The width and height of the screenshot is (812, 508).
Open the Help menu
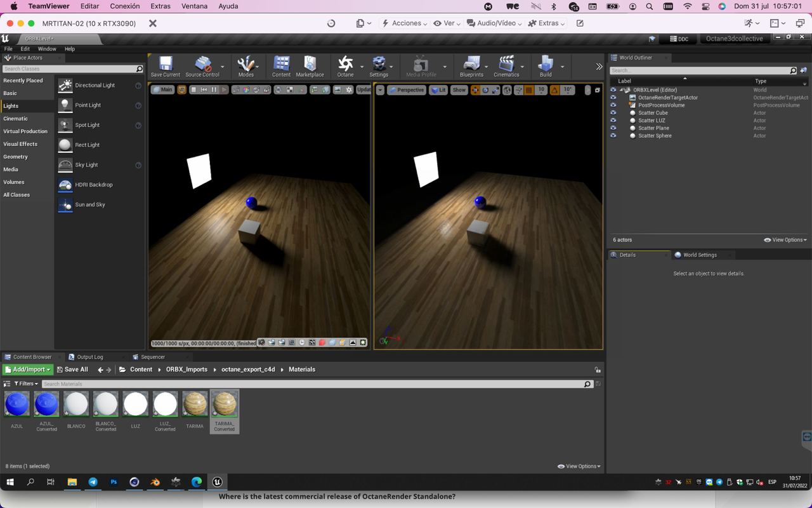pos(70,49)
